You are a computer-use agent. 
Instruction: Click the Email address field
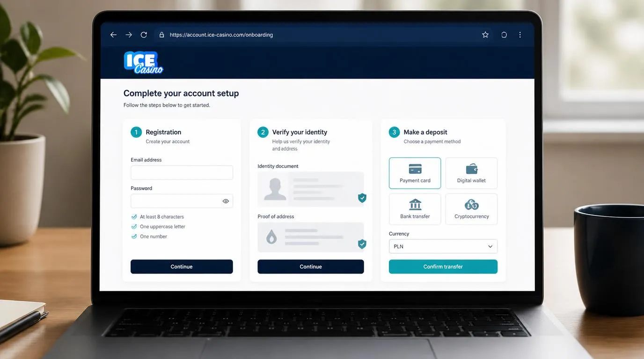182,172
